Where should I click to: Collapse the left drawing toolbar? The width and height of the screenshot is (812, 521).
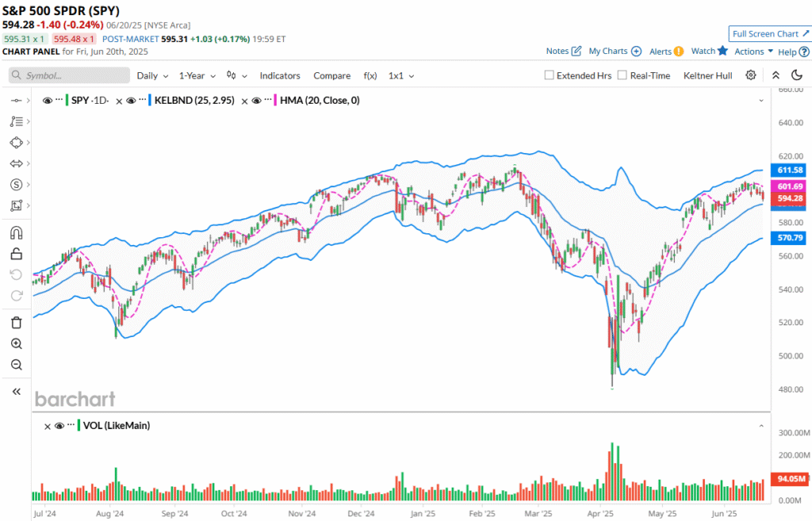[x=16, y=392]
